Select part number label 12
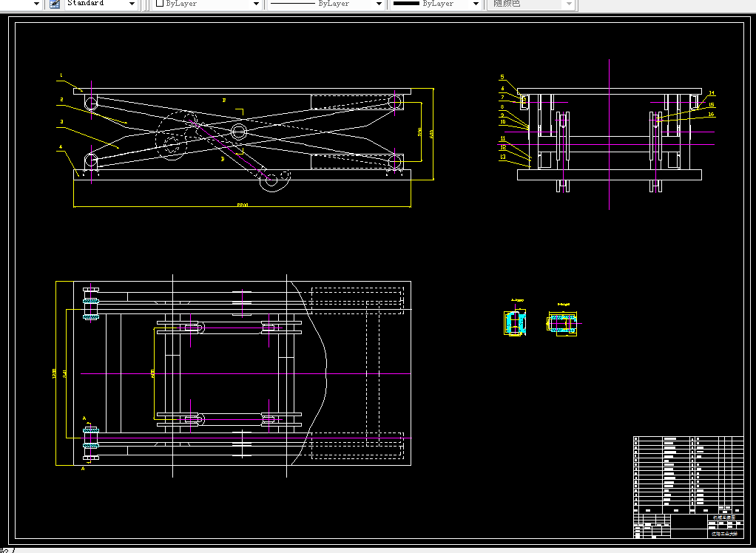The height and width of the screenshot is (553, 756). [503, 147]
